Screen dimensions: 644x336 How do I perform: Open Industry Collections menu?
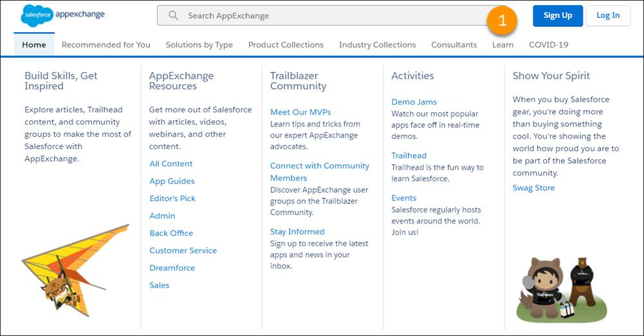point(377,45)
